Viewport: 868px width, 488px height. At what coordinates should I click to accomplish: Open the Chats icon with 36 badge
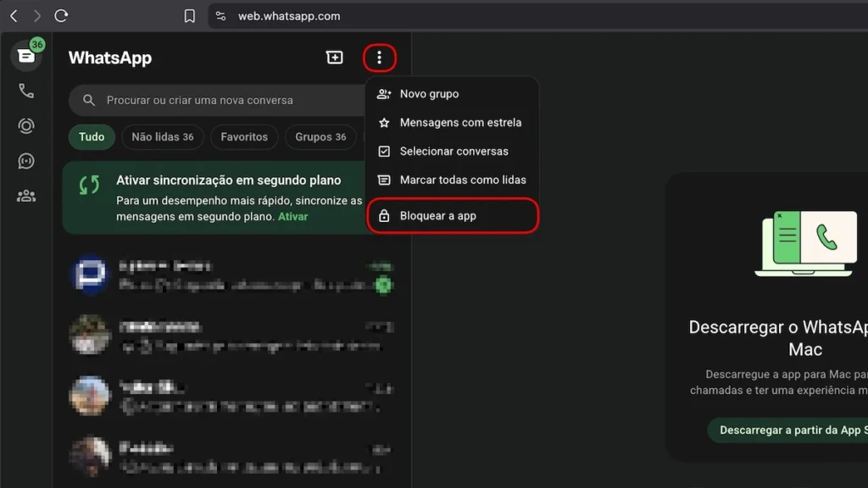coord(26,55)
